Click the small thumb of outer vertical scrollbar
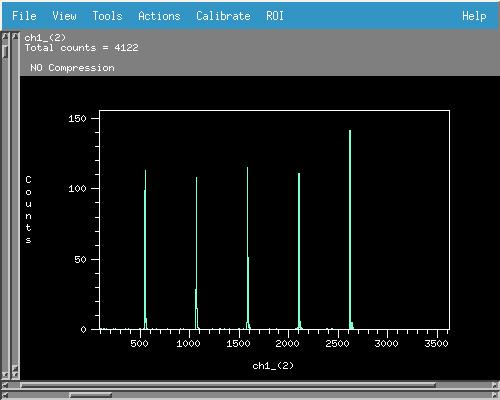500x400 pixels. [x=5, y=52]
